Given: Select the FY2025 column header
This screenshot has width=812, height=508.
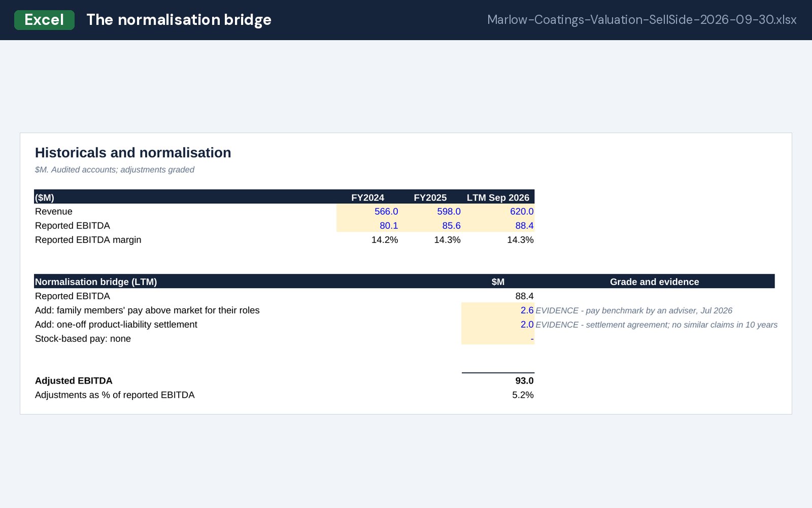Looking at the screenshot, I should point(430,198).
